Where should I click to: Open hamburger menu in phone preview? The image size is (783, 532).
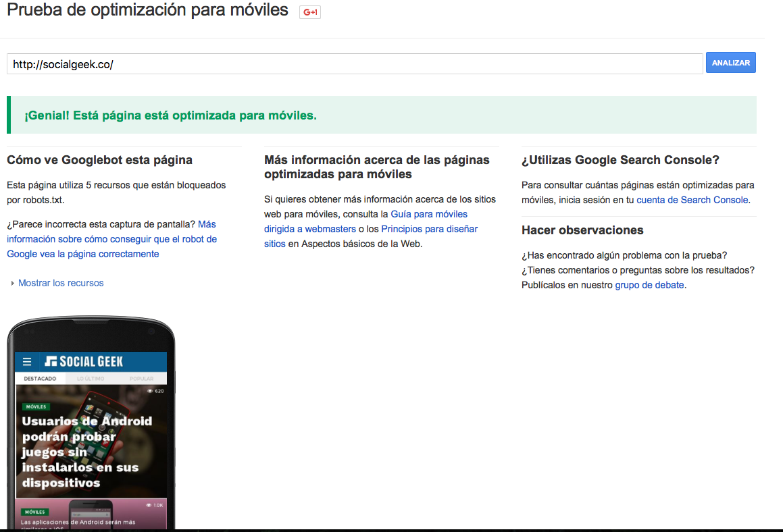pyautogui.click(x=27, y=361)
